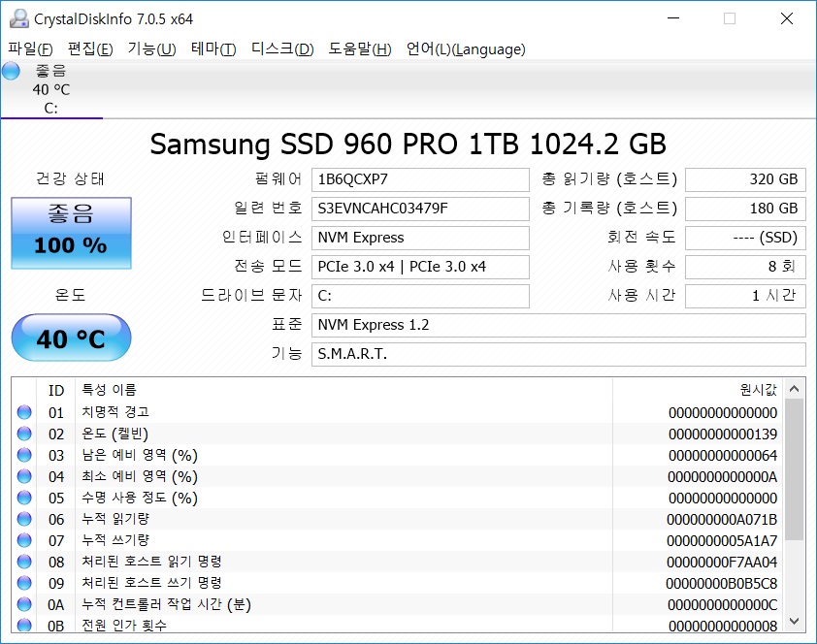Select the 수명 사용 정도 (%) row

click(398, 498)
